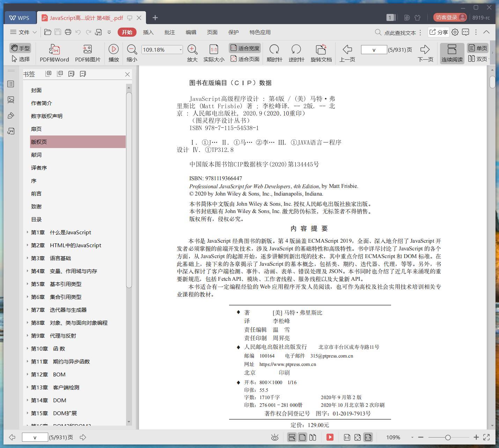Enable continuous reading (连续阅读)

452,53
